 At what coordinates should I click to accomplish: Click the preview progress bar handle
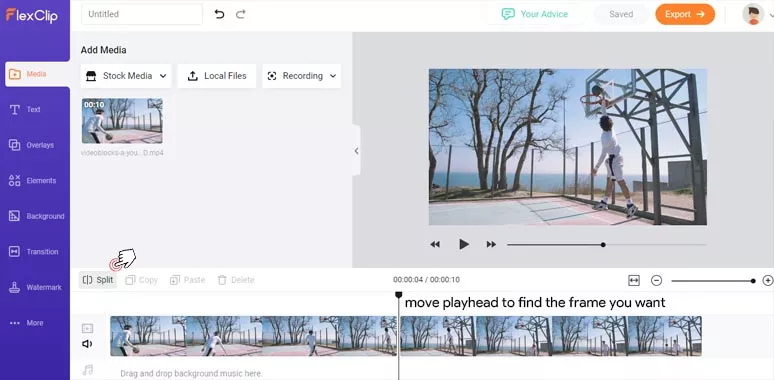pyautogui.click(x=603, y=244)
